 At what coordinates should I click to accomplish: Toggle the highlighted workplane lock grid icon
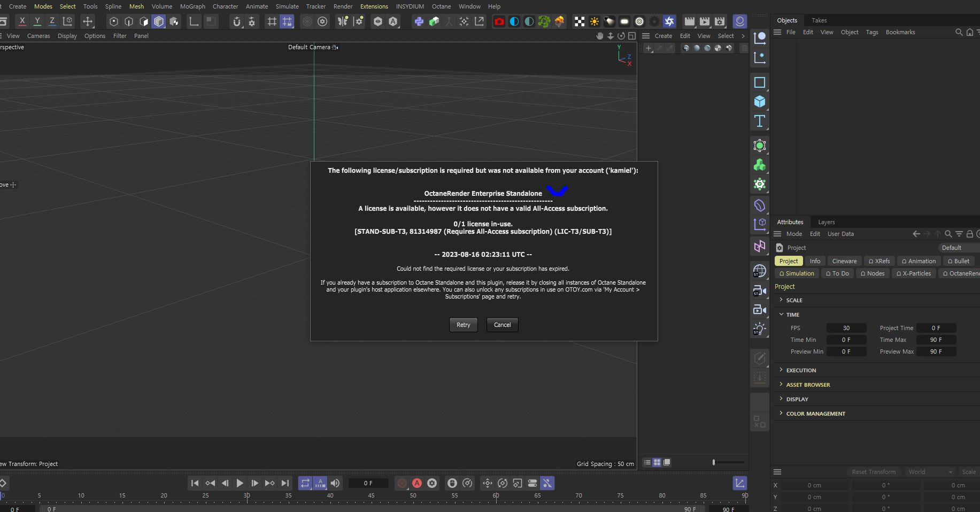click(287, 21)
